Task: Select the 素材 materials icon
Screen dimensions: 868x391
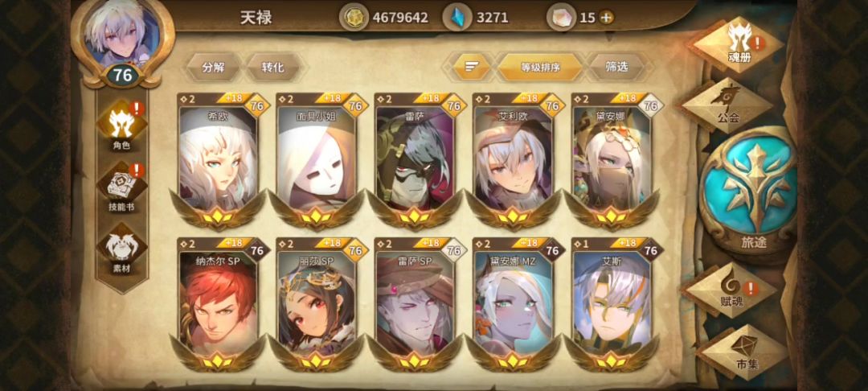Action: pyautogui.click(x=122, y=251)
